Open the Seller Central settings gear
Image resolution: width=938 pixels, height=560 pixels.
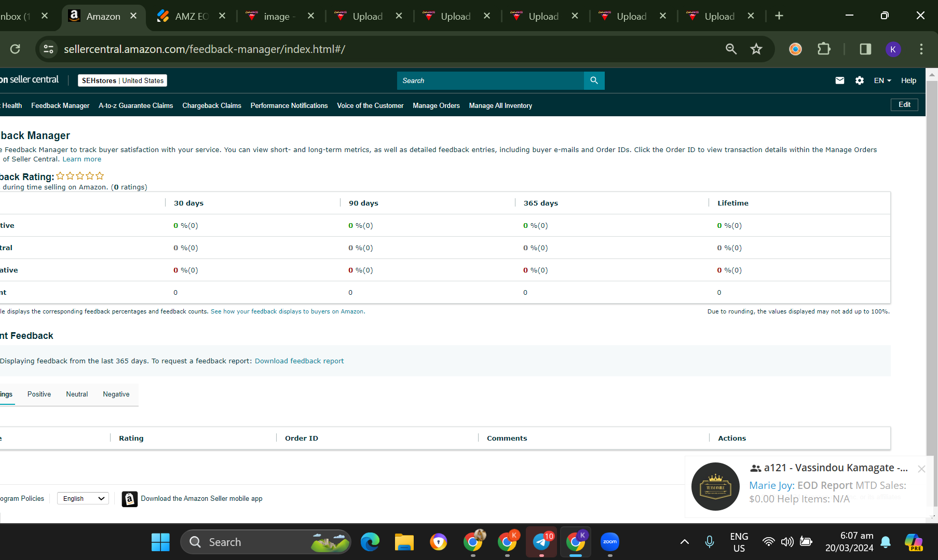(860, 80)
